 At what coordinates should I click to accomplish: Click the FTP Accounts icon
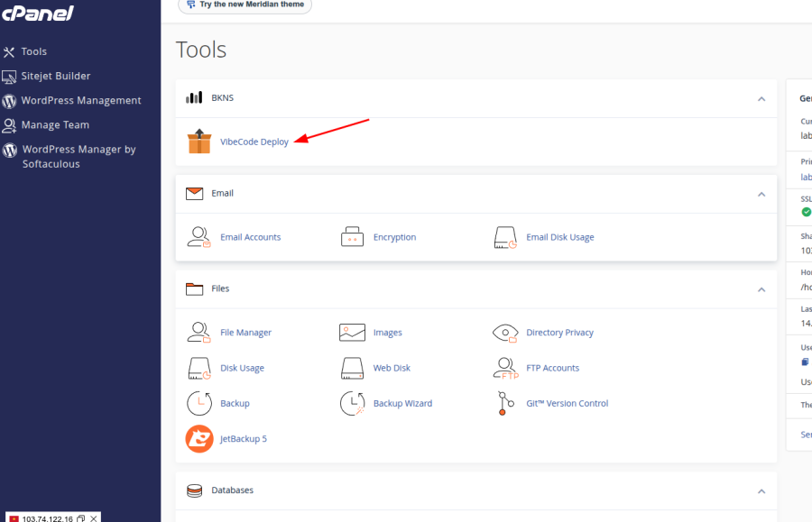click(x=505, y=369)
